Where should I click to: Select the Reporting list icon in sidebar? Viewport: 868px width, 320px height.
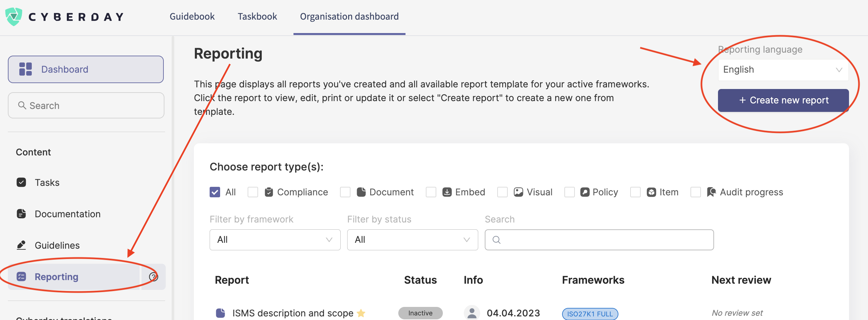[22, 276]
